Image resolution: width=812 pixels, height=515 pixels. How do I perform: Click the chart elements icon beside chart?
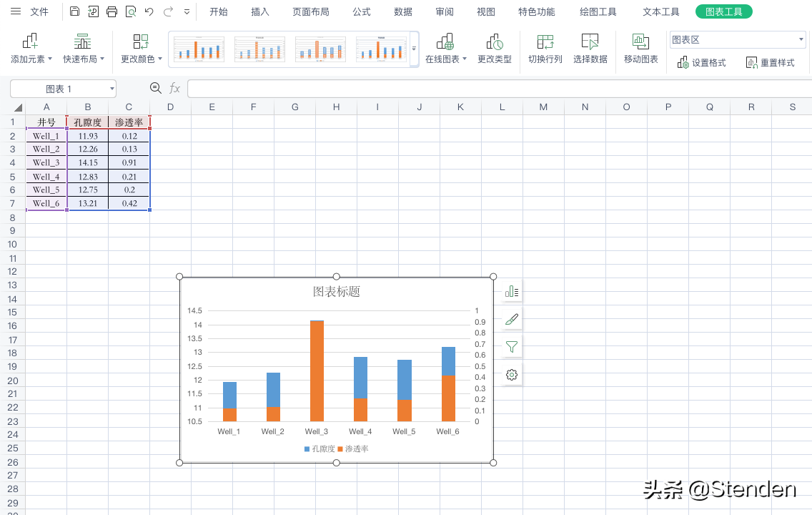point(512,291)
